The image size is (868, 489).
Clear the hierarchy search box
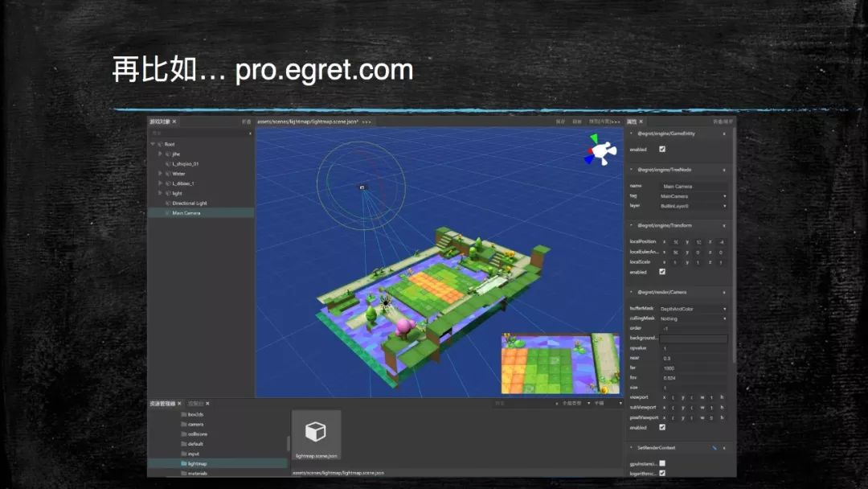(250, 134)
